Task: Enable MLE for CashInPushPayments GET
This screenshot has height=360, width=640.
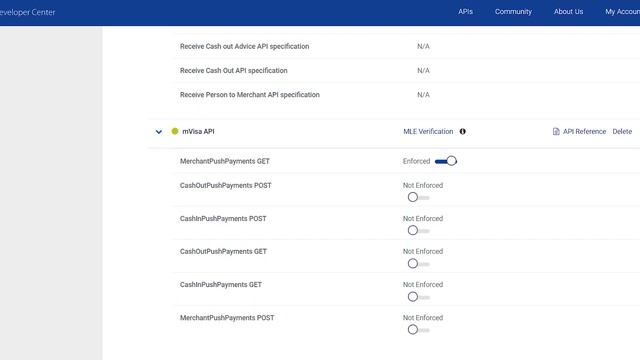Action: [418, 297]
